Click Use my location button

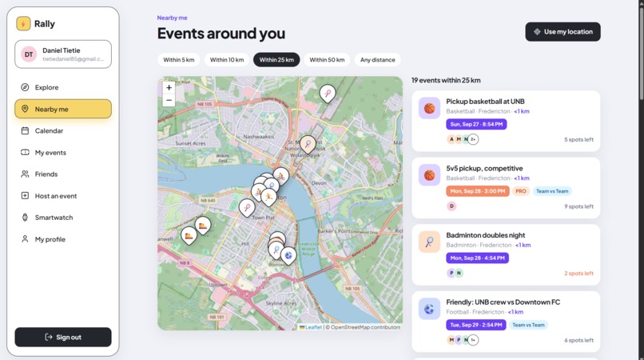[563, 32]
